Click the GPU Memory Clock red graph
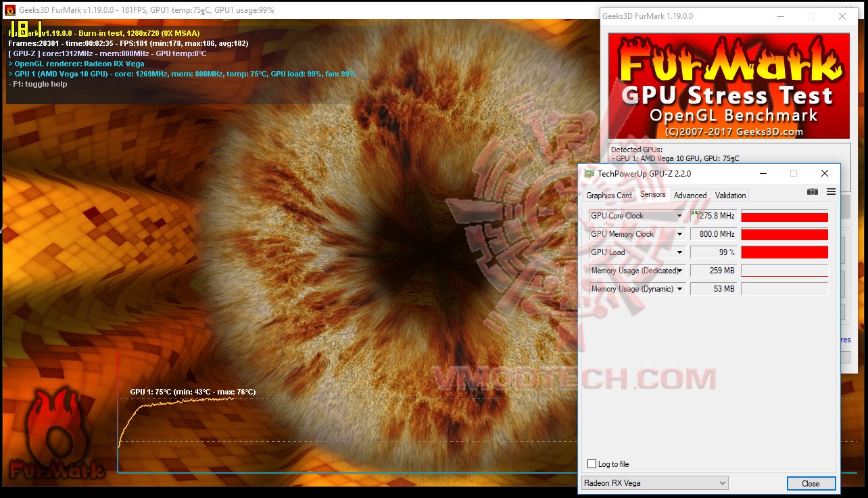 (x=785, y=234)
